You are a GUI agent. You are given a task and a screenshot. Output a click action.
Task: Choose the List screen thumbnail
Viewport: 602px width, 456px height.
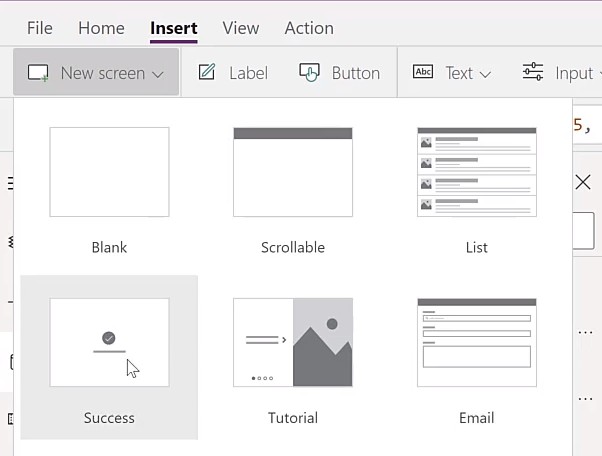(x=477, y=172)
